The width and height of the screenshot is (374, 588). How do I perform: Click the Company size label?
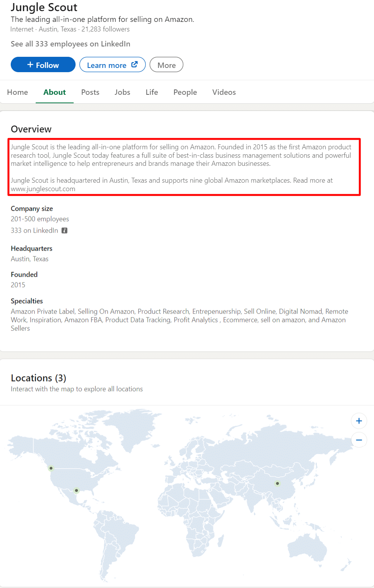pos(32,208)
